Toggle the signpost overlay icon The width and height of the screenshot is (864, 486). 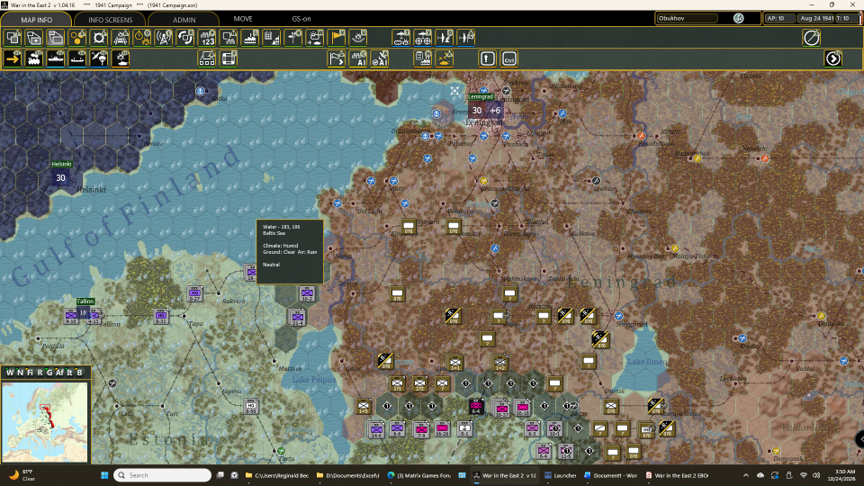click(x=293, y=37)
